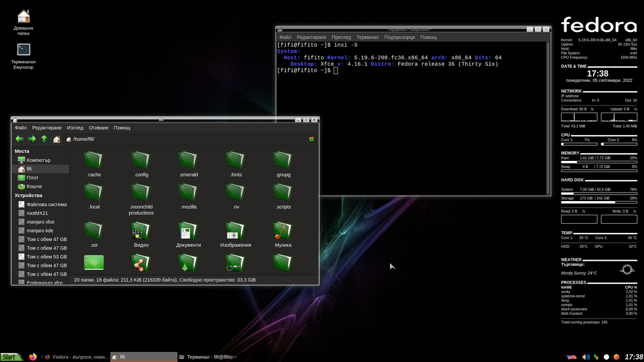Click Терминален Емулатор desktop icon

click(x=24, y=56)
